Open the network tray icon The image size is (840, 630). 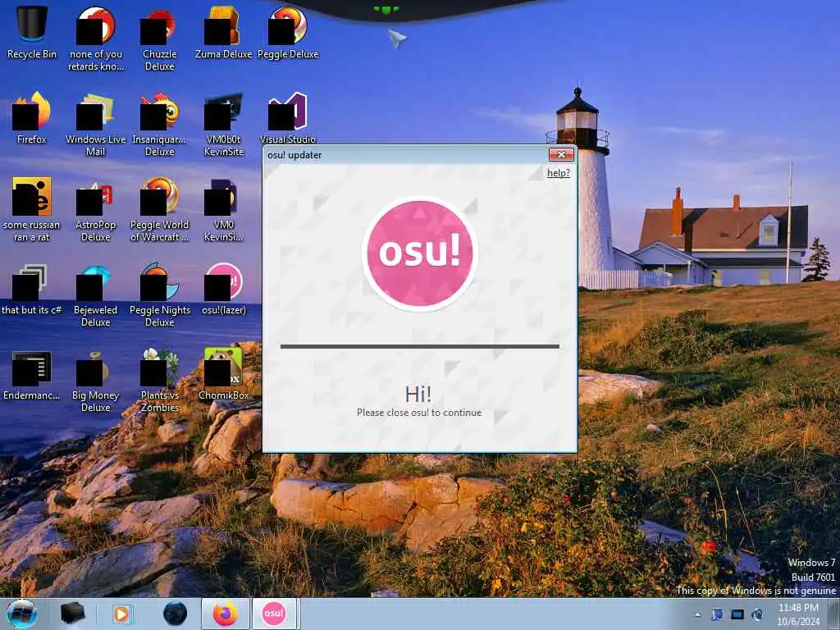tap(737, 614)
